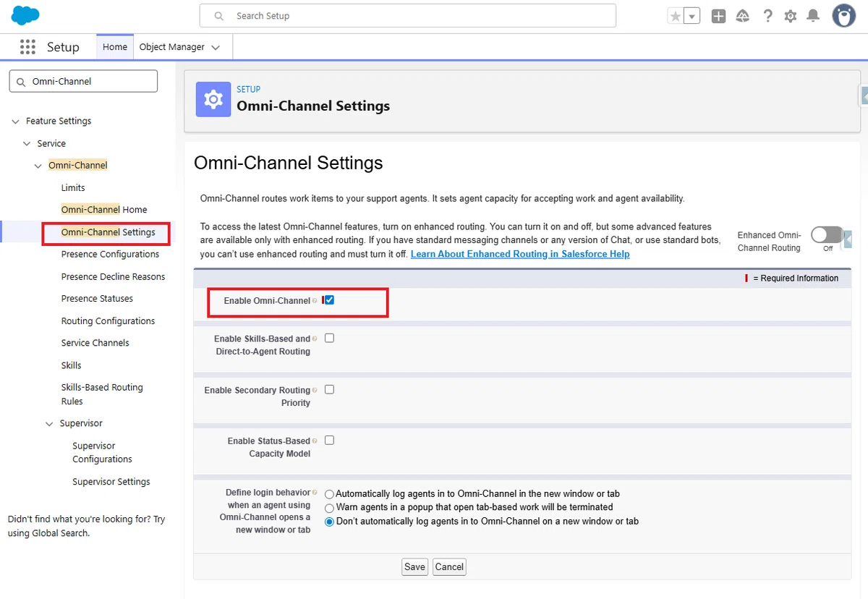Open Skills in the sidebar

coord(71,365)
